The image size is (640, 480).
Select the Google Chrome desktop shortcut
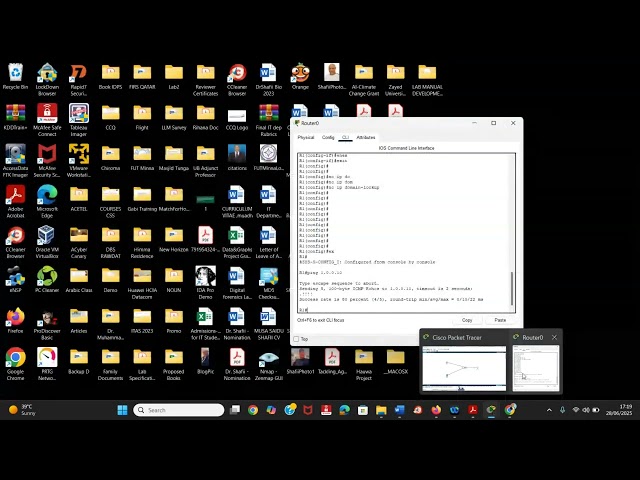coord(16,364)
